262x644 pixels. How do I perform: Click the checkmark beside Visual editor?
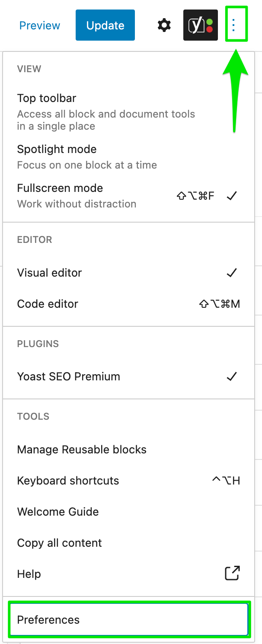tap(231, 273)
